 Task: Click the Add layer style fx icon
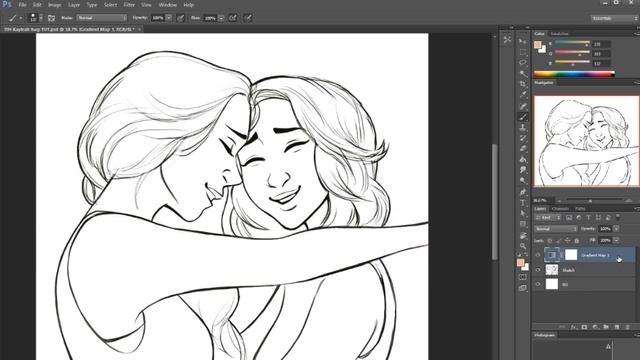574,327
